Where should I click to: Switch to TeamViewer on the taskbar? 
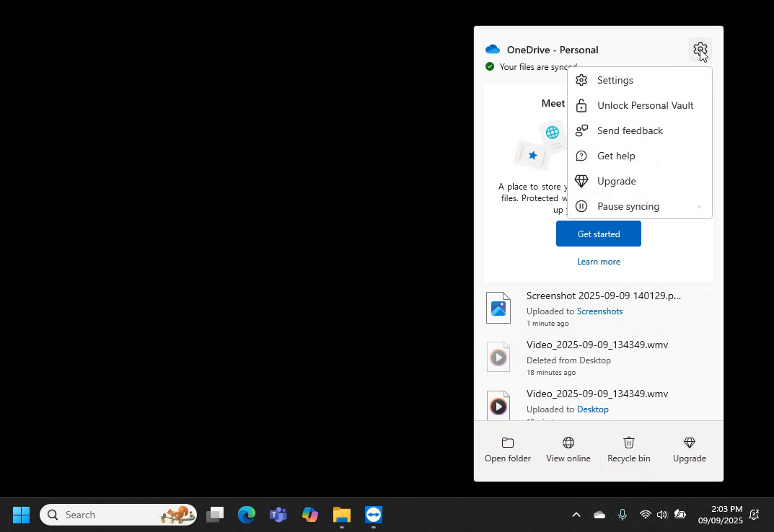pyautogui.click(x=373, y=515)
